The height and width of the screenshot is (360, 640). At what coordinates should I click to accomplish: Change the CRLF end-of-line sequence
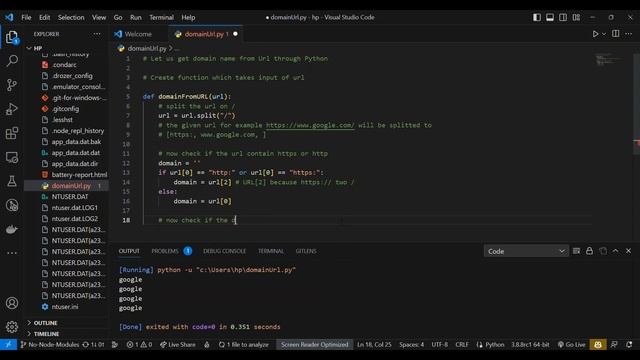coord(462,344)
